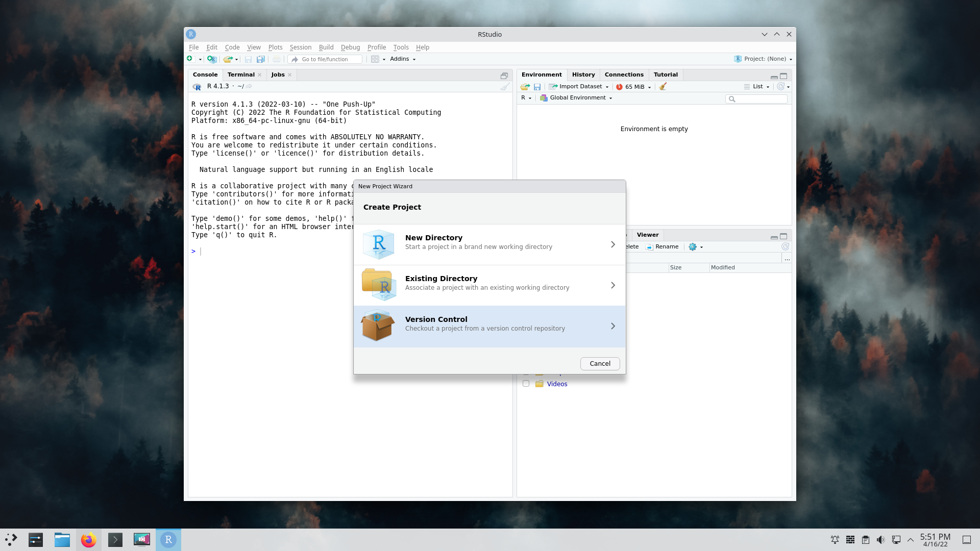Select the New Directory project option
Screen dimensions: 980x551
coord(489,245)
